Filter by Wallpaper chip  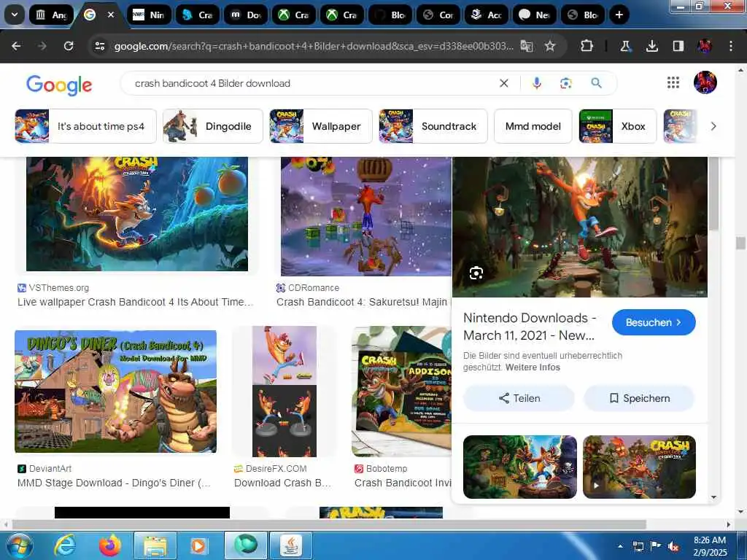pyautogui.click(x=321, y=126)
